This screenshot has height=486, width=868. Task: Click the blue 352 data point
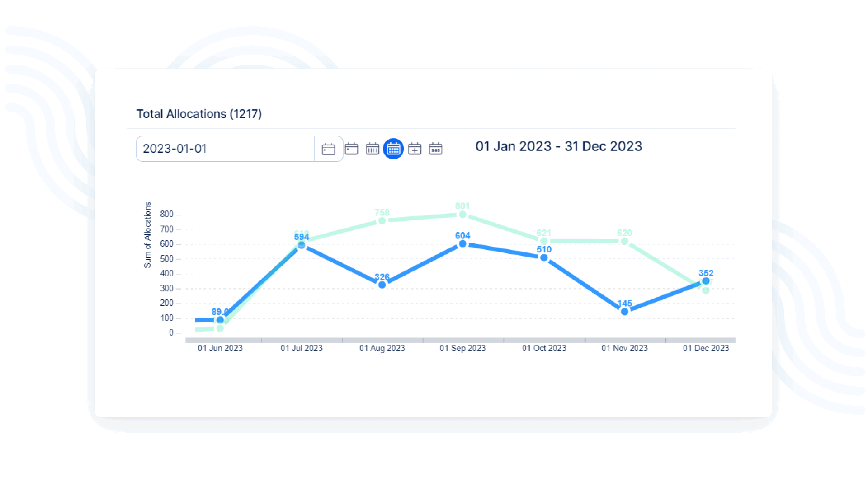[706, 281]
